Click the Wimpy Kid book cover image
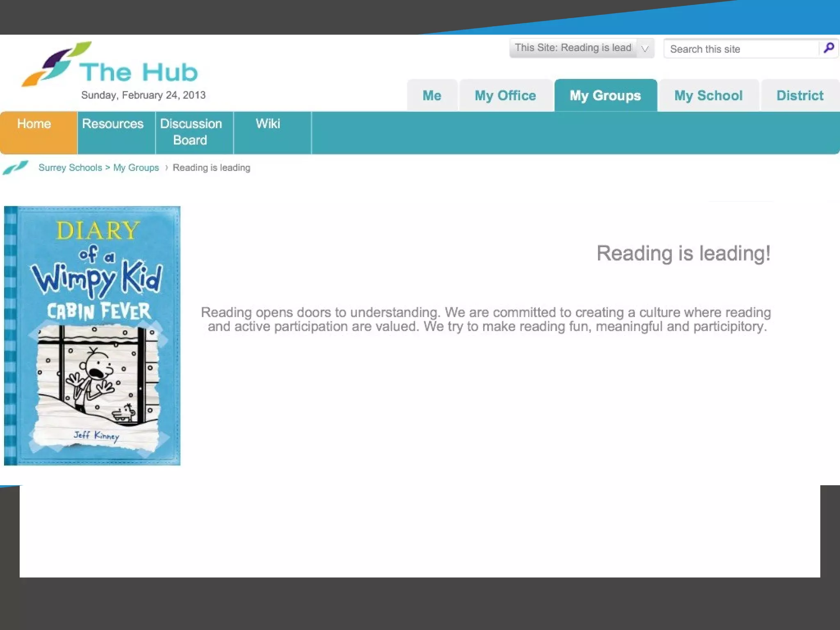Image resolution: width=840 pixels, height=630 pixels. (92, 336)
